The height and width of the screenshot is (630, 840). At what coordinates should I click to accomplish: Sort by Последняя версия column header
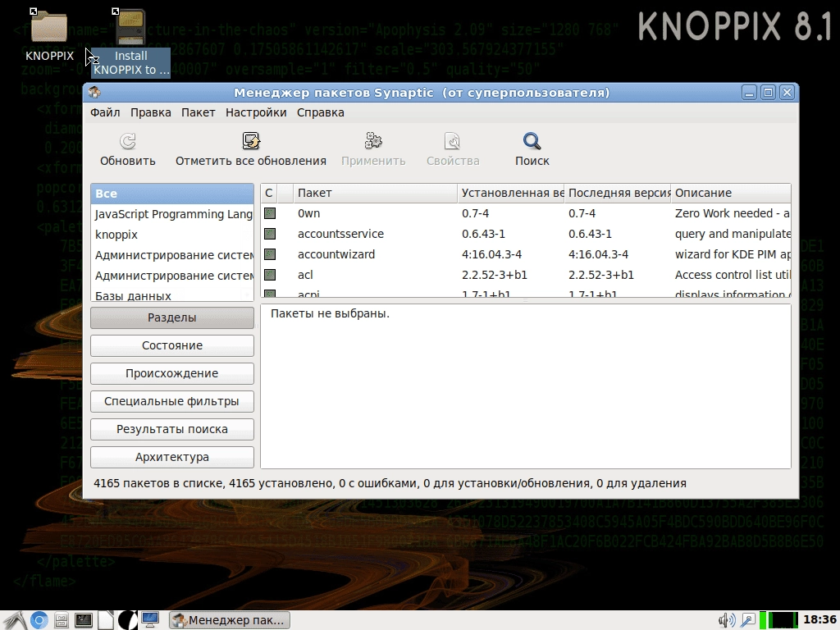pos(618,193)
